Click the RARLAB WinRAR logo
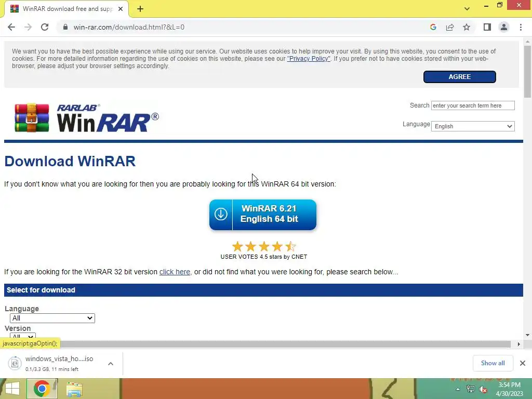This screenshot has height=399, width=532. click(x=87, y=118)
